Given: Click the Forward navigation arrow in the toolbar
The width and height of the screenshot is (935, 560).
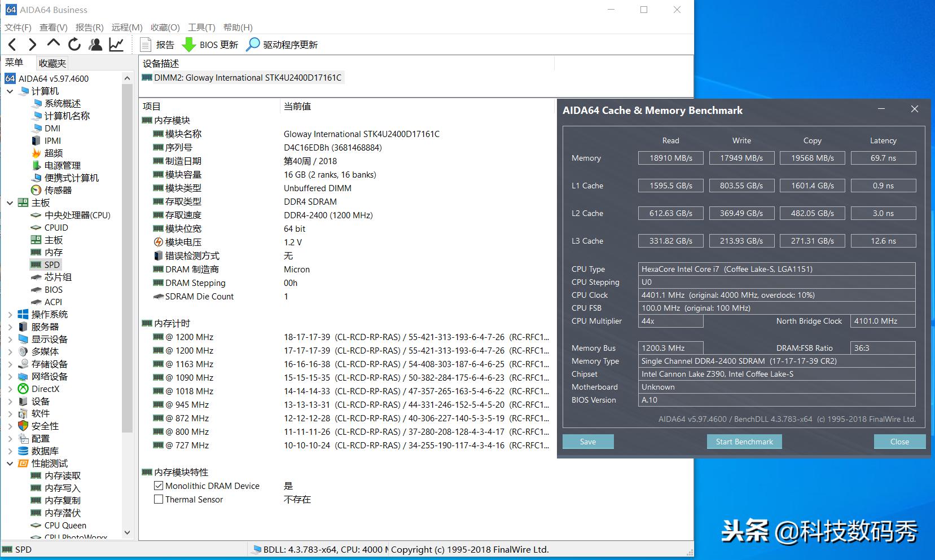Looking at the screenshot, I should 33,45.
